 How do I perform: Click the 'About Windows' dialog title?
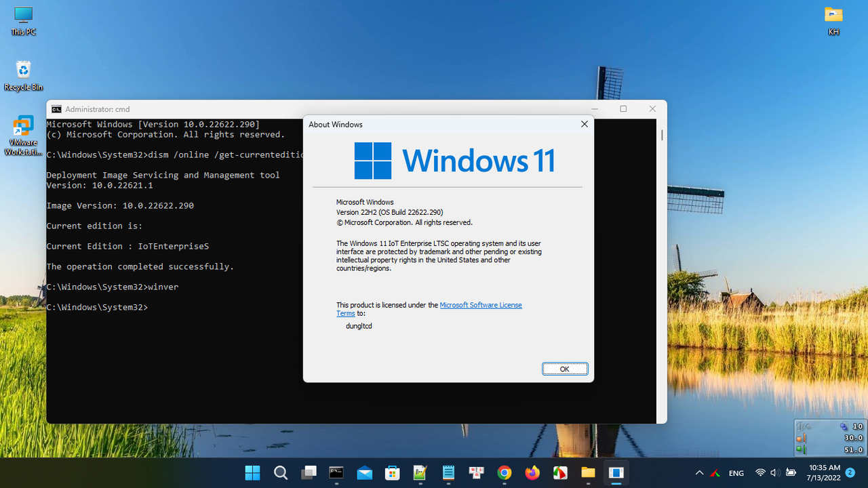click(x=336, y=125)
